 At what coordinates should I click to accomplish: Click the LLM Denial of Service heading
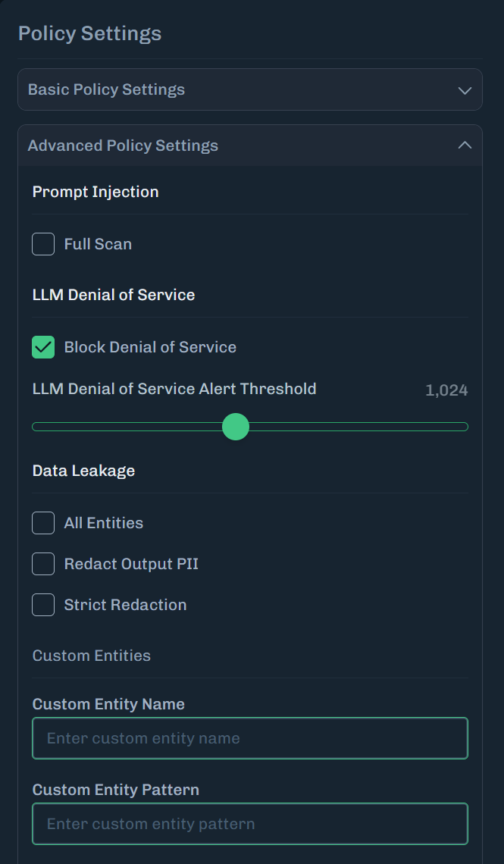[x=114, y=295]
